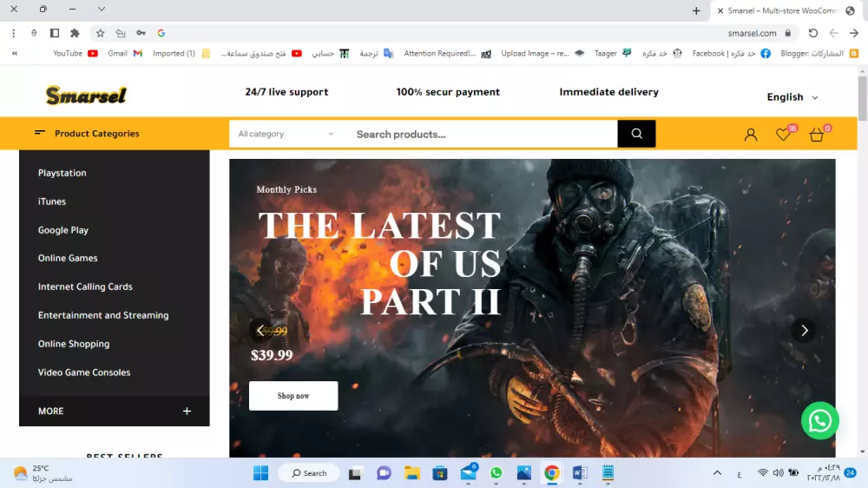Open new browser tab plus button
The height and width of the screenshot is (488, 868).
click(x=696, y=10)
